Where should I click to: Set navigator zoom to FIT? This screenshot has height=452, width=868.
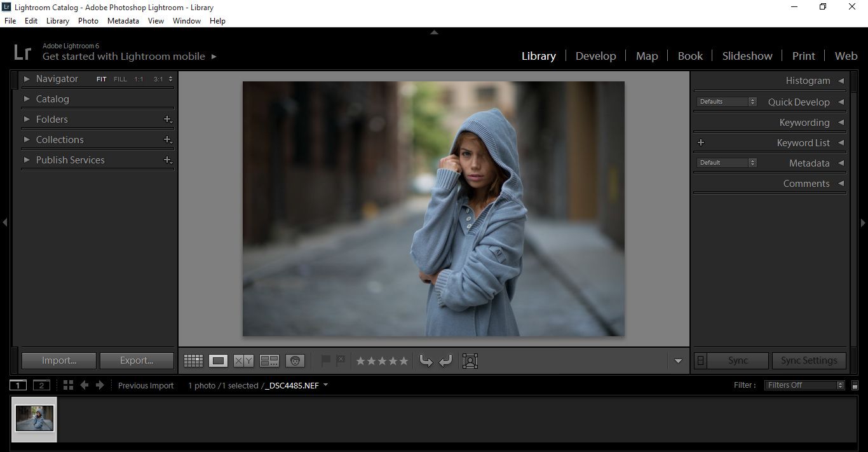click(x=101, y=79)
